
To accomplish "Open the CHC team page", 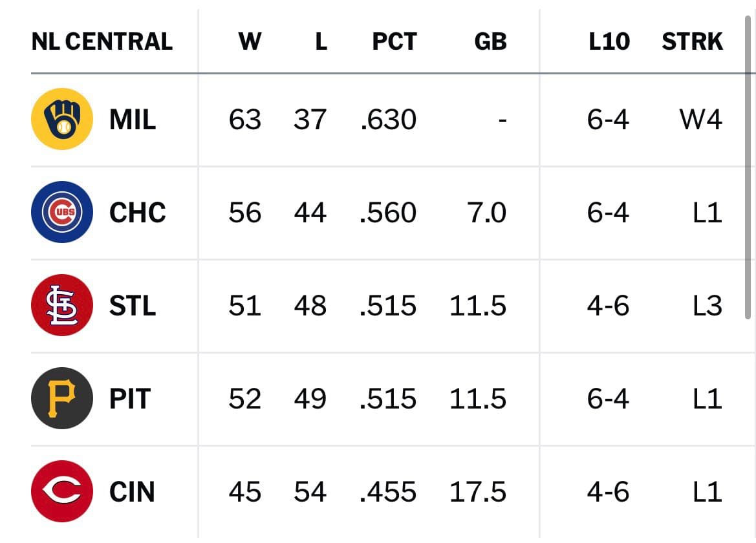I will [137, 213].
